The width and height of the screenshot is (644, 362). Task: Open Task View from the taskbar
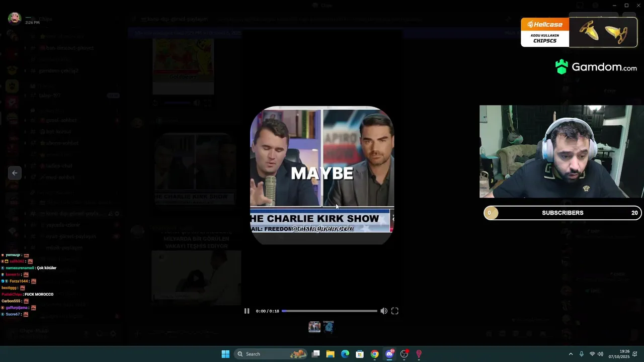316,354
